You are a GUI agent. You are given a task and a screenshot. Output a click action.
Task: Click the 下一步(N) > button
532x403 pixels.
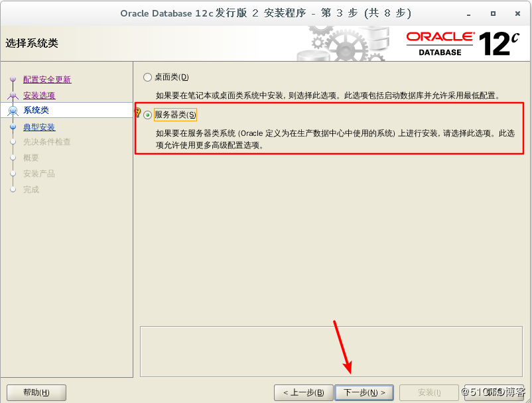[x=364, y=392]
